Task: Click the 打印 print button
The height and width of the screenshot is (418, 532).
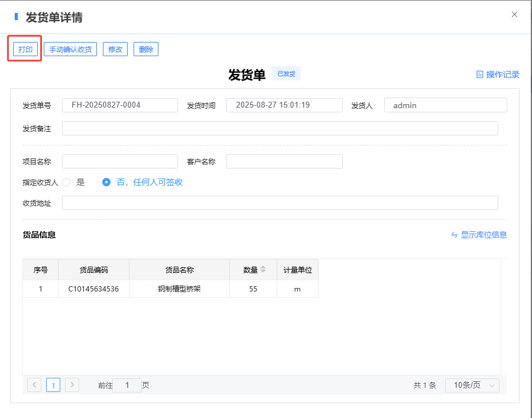Action: [x=25, y=49]
